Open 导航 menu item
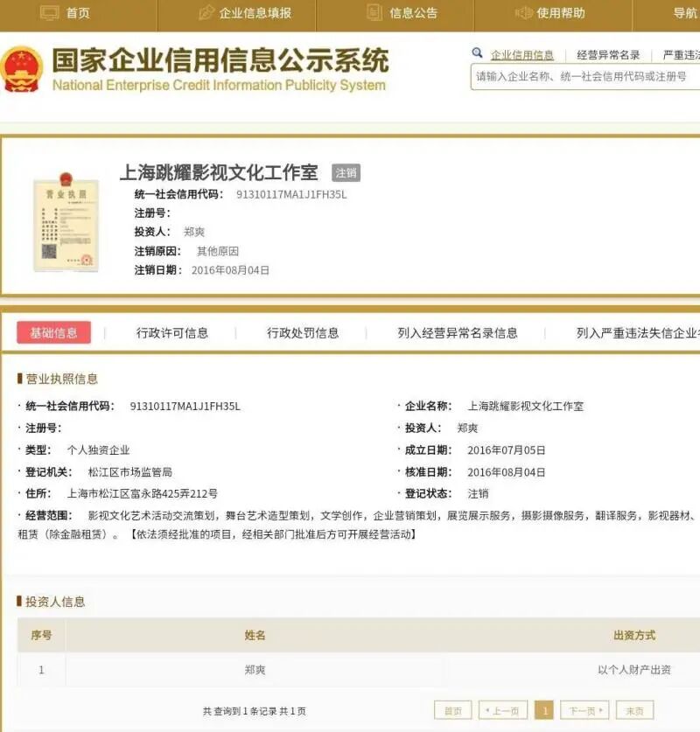The height and width of the screenshot is (732, 700). pyautogui.click(x=685, y=13)
